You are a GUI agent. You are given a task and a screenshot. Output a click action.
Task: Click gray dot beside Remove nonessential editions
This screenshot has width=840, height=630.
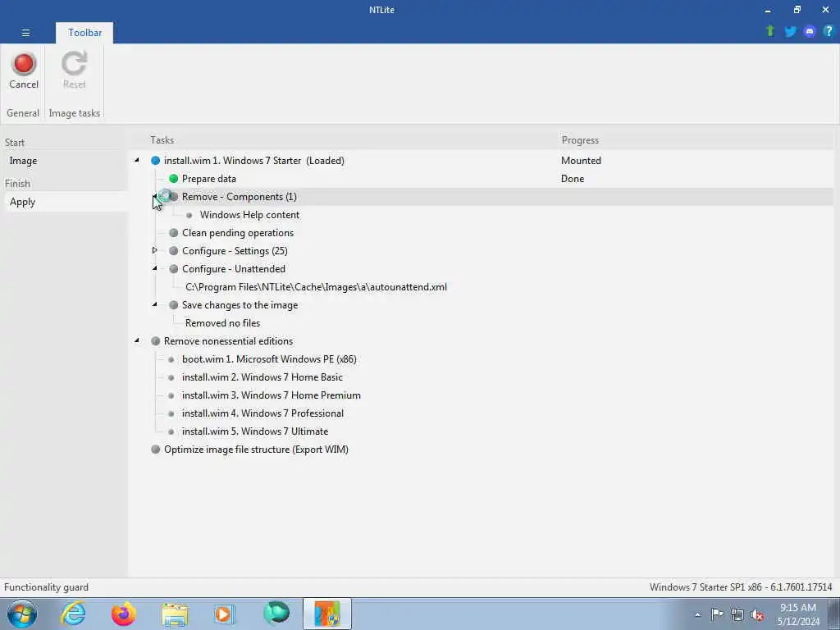click(x=155, y=340)
